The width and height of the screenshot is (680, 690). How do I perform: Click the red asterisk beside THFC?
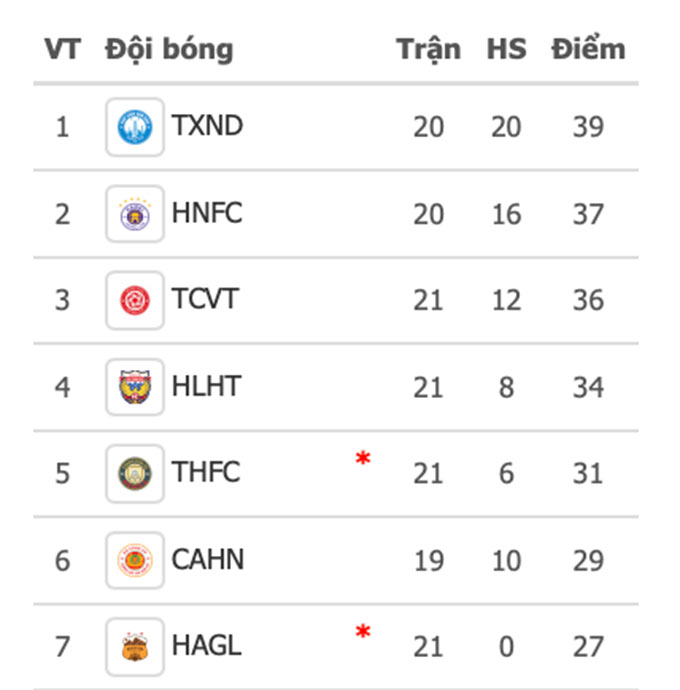tap(363, 458)
